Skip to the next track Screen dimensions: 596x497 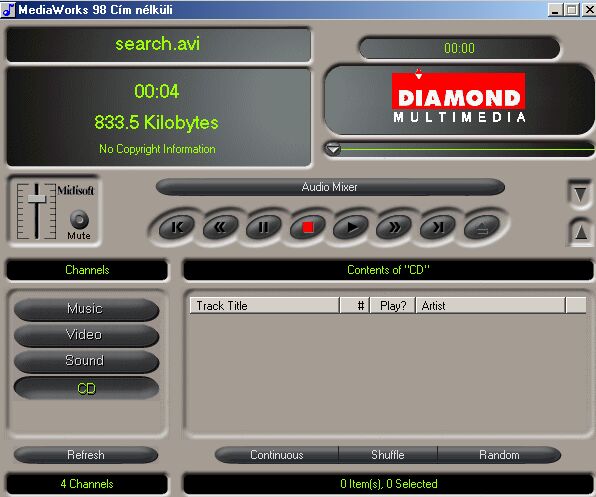click(x=437, y=227)
